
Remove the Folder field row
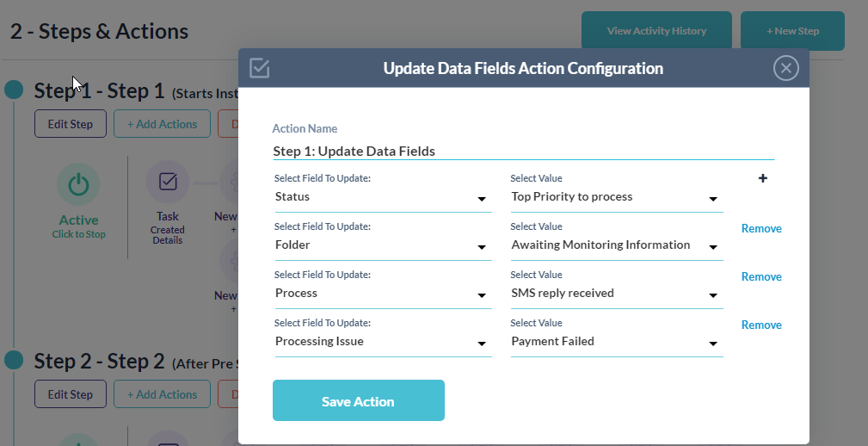click(x=761, y=228)
